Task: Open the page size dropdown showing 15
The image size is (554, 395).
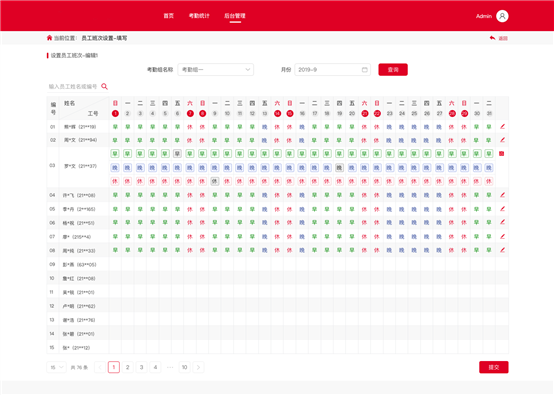Action: [x=56, y=367]
